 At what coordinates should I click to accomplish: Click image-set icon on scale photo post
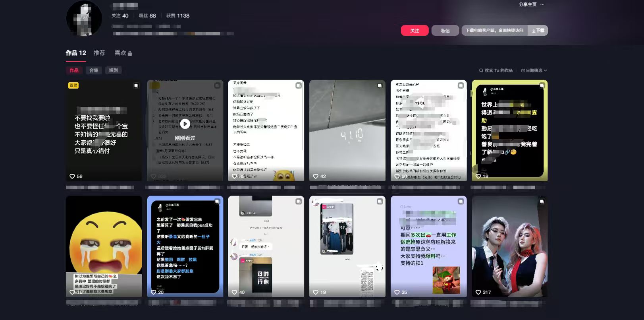[x=380, y=85]
